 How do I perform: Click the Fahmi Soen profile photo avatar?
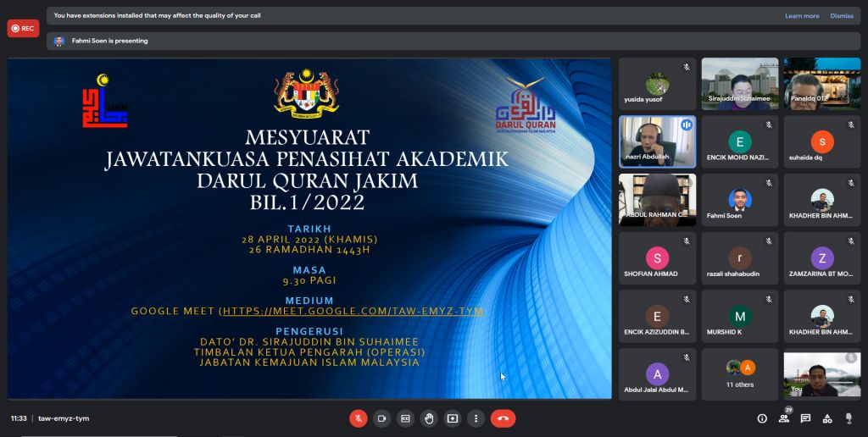click(x=739, y=200)
